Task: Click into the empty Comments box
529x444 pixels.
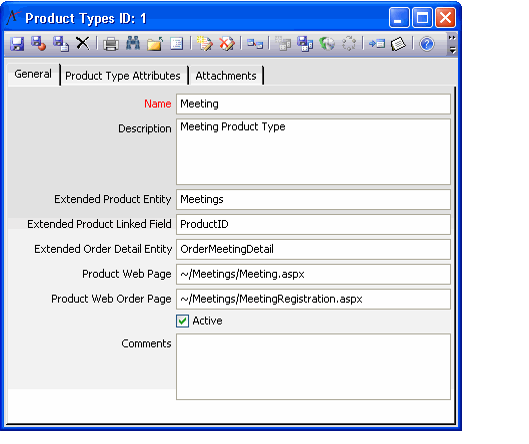Action: click(313, 367)
